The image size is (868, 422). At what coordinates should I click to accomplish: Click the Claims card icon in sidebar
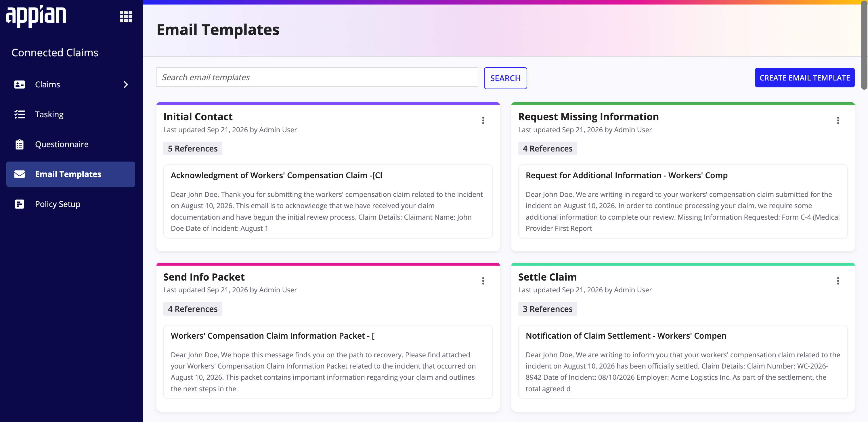20,85
